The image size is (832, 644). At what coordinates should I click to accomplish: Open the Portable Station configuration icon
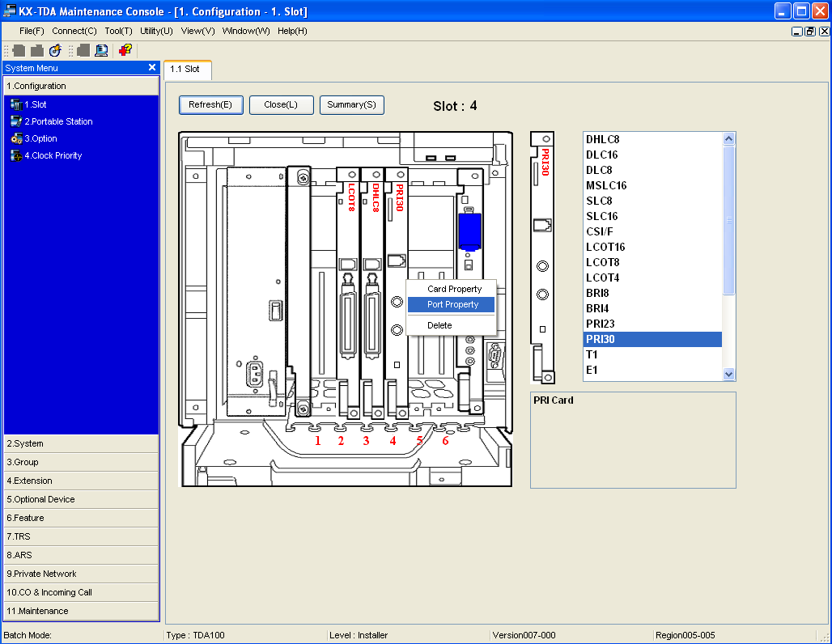pyautogui.click(x=16, y=121)
